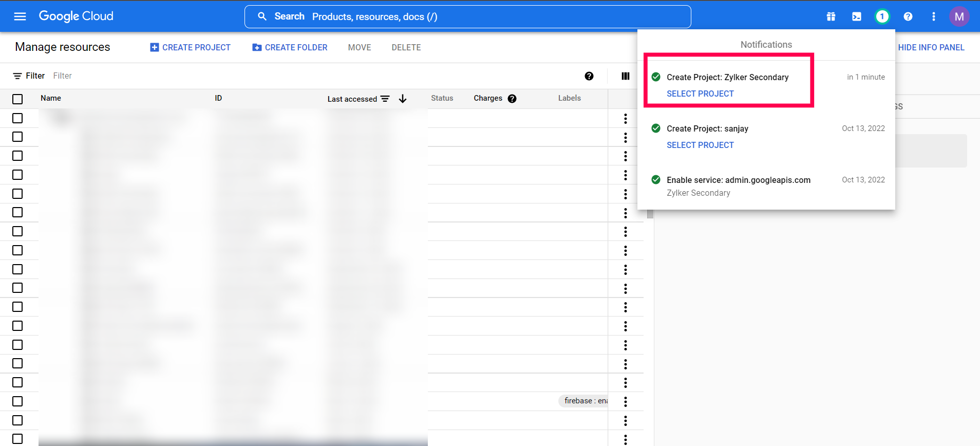Open filter help question mark icon
The image size is (980, 446).
pyautogui.click(x=589, y=76)
